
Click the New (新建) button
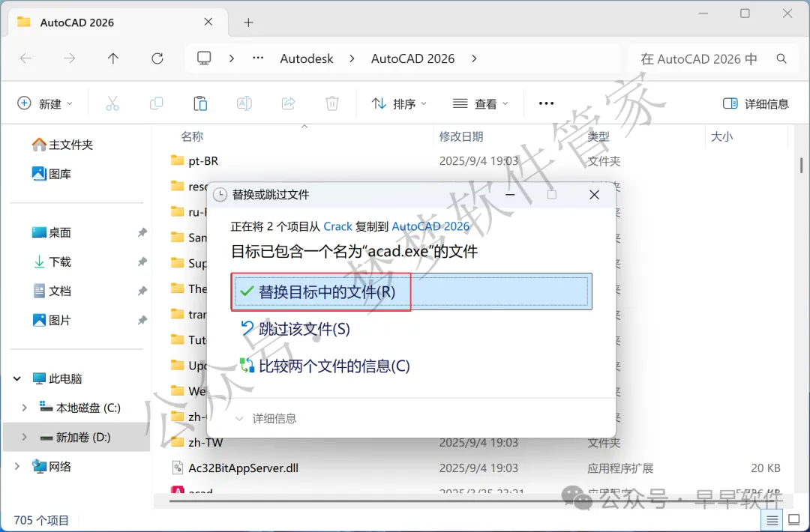(x=45, y=103)
